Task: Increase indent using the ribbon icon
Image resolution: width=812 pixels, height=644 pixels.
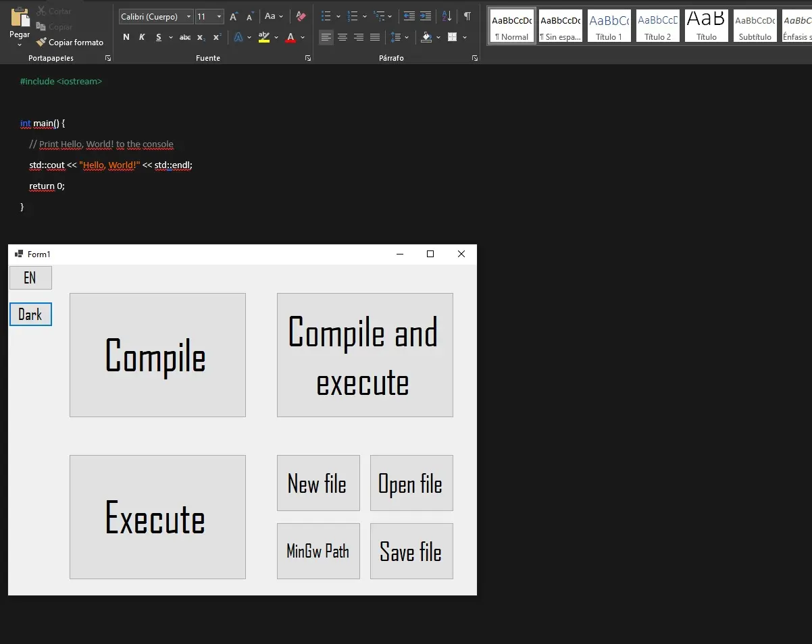Action: click(x=426, y=16)
